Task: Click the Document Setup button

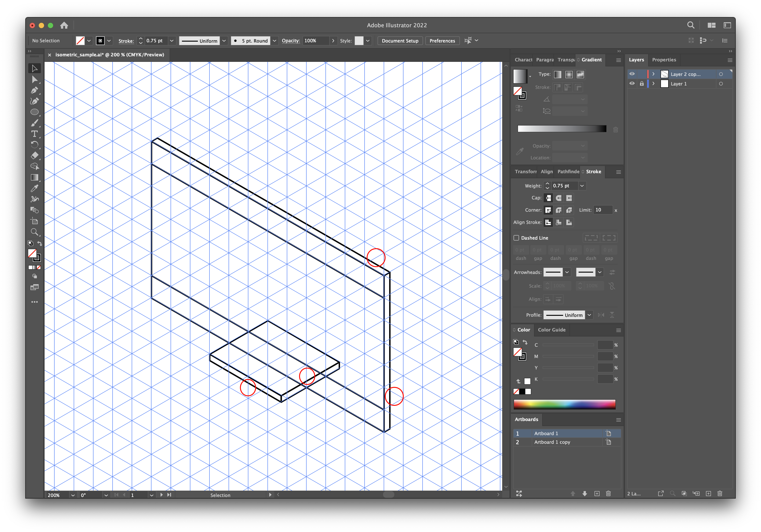Action: [400, 41]
